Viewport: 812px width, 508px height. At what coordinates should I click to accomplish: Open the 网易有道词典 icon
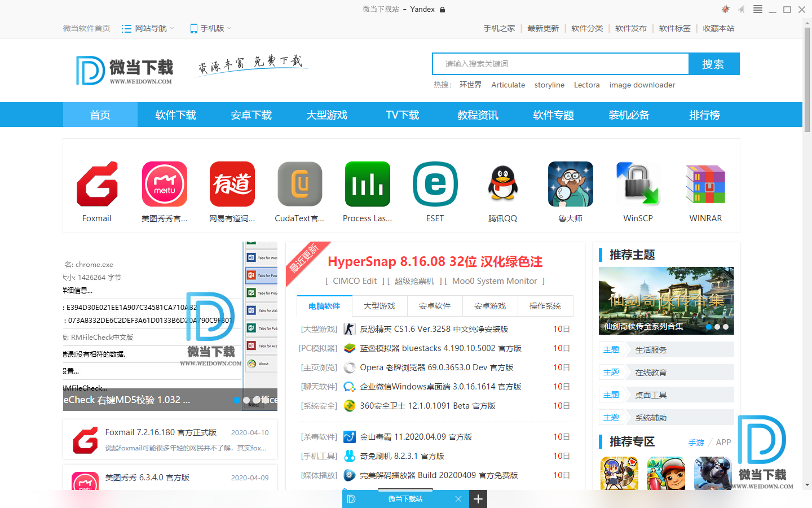click(232, 184)
